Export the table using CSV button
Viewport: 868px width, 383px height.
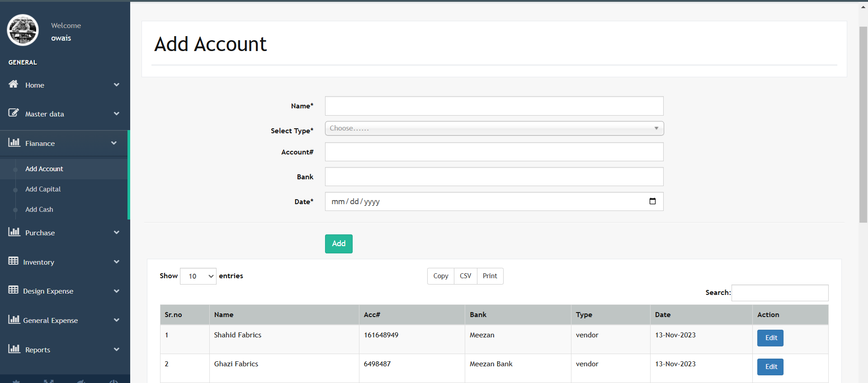[465, 276]
